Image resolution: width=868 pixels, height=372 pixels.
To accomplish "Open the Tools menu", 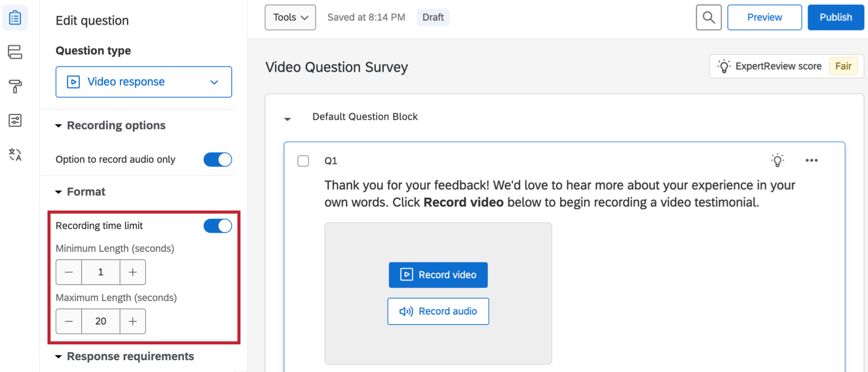I will pos(290,17).
